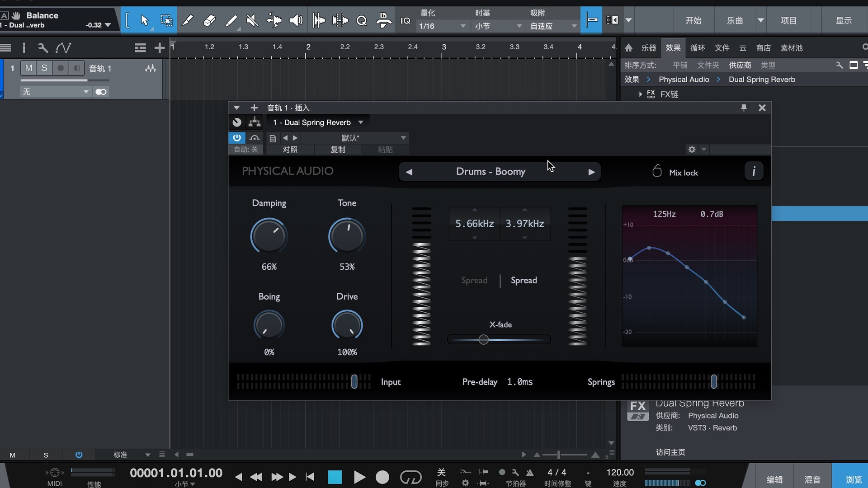Click the IQ quantize button
This screenshot has width=868, height=488.
coord(406,21)
